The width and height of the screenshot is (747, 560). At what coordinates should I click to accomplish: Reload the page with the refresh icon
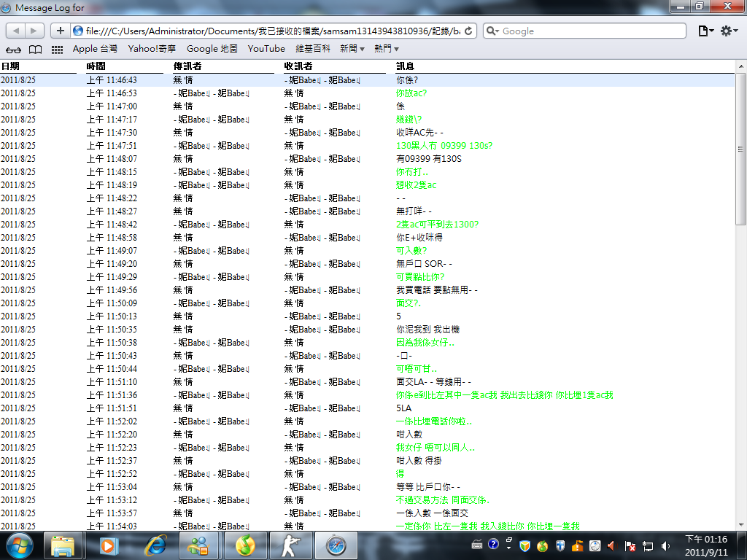click(468, 31)
